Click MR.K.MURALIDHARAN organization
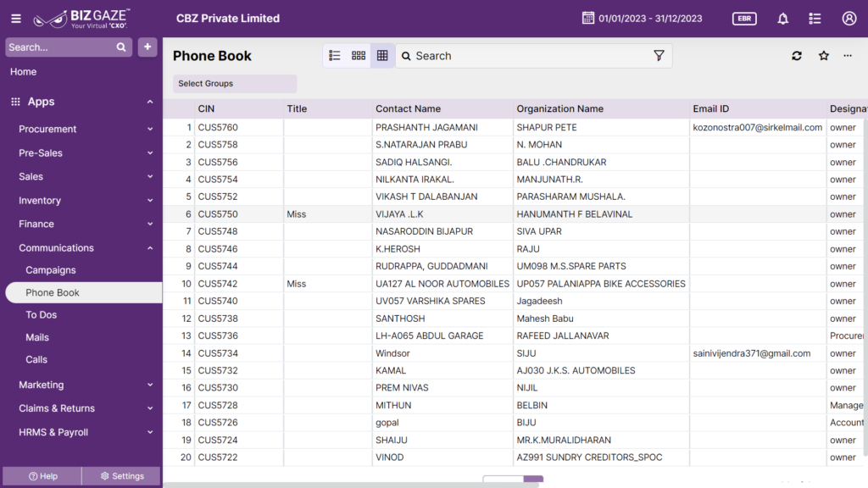The width and height of the screenshot is (868, 488). coord(564,440)
